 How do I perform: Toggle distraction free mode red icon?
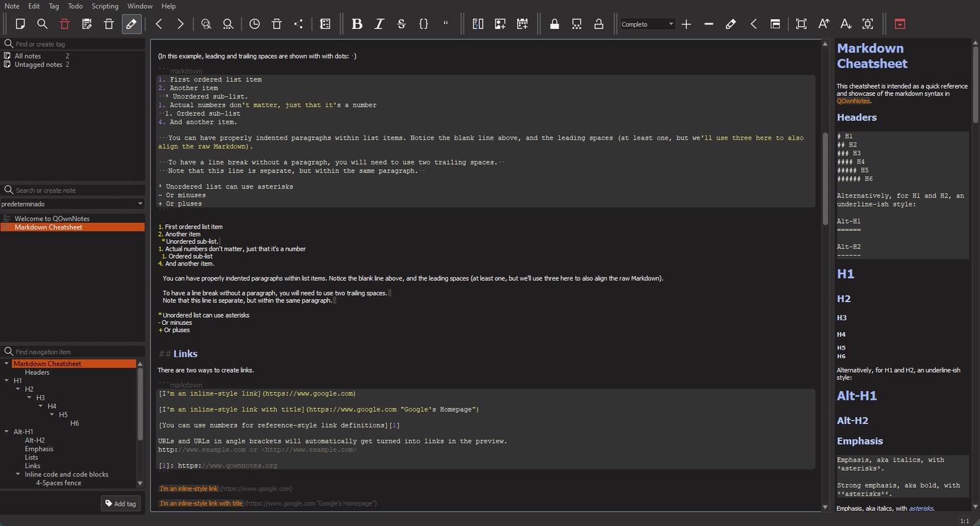click(900, 24)
